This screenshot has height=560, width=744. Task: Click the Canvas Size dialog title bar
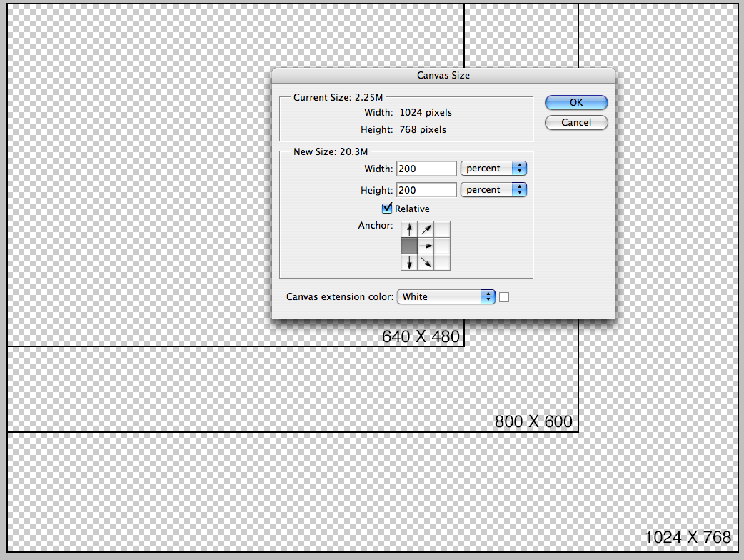point(443,75)
